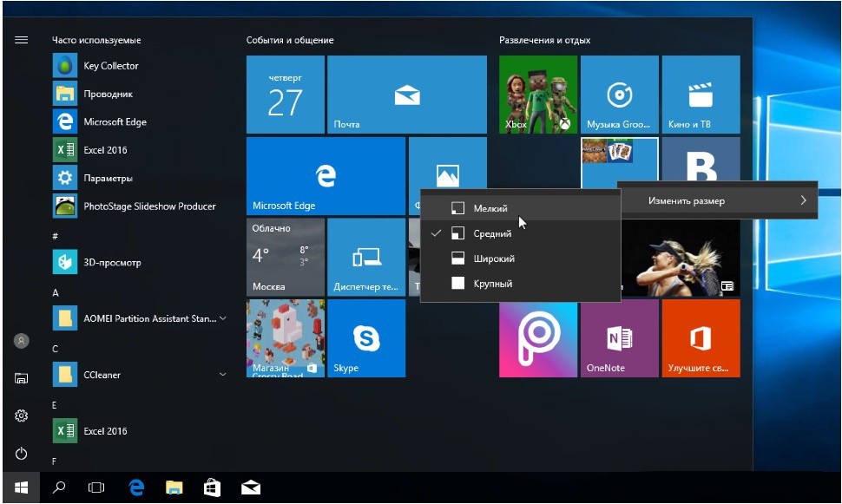
Task: Open Task View on the taskbar
Action: [x=96, y=488]
